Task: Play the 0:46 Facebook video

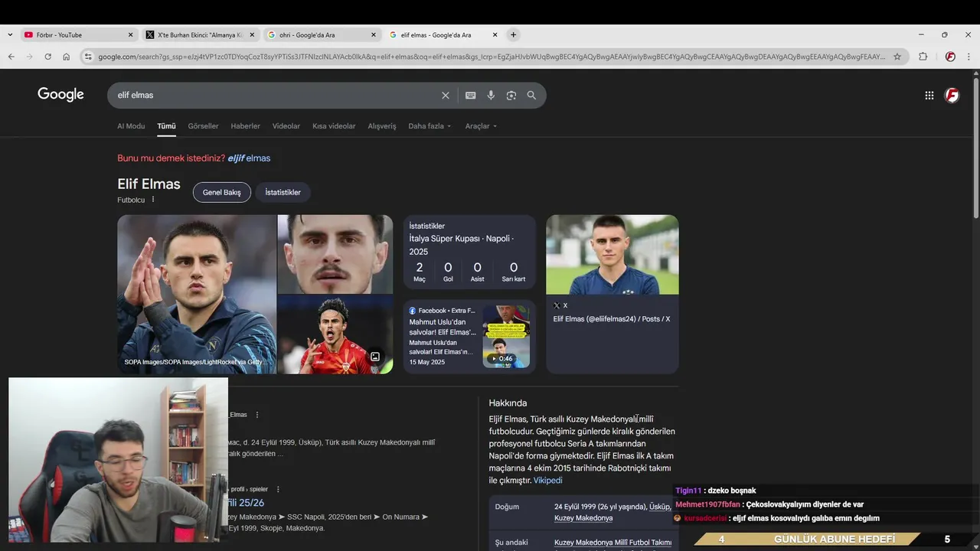Action: (x=506, y=337)
